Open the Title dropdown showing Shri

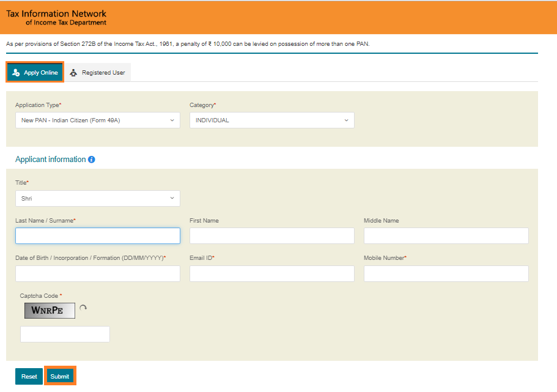tap(98, 198)
